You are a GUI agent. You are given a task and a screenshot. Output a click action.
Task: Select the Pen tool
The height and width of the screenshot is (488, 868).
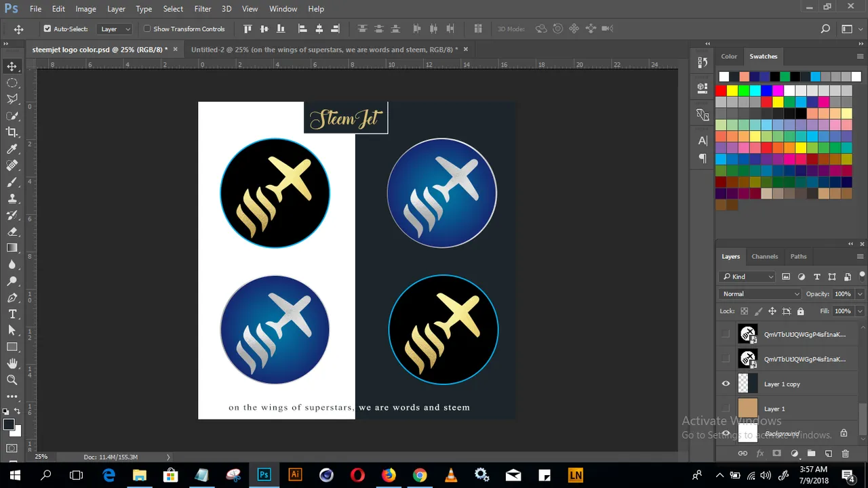(x=12, y=298)
